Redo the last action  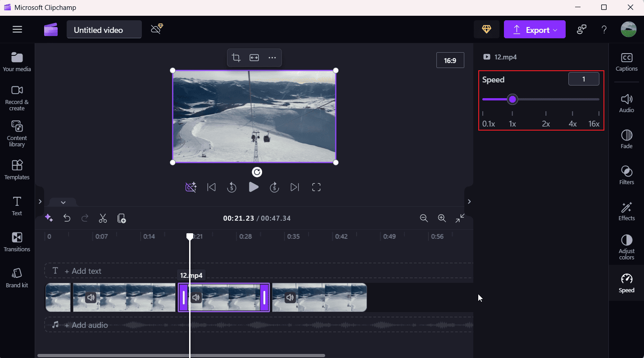pos(85,218)
